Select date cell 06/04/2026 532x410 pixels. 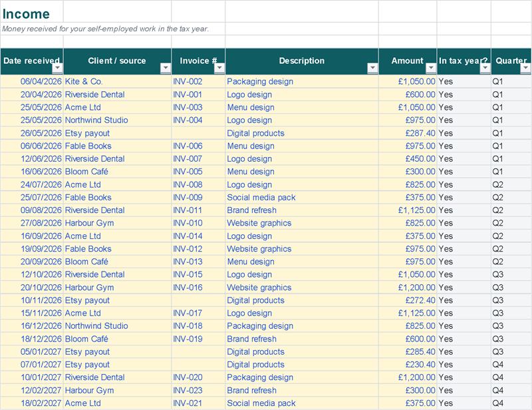(32, 81)
